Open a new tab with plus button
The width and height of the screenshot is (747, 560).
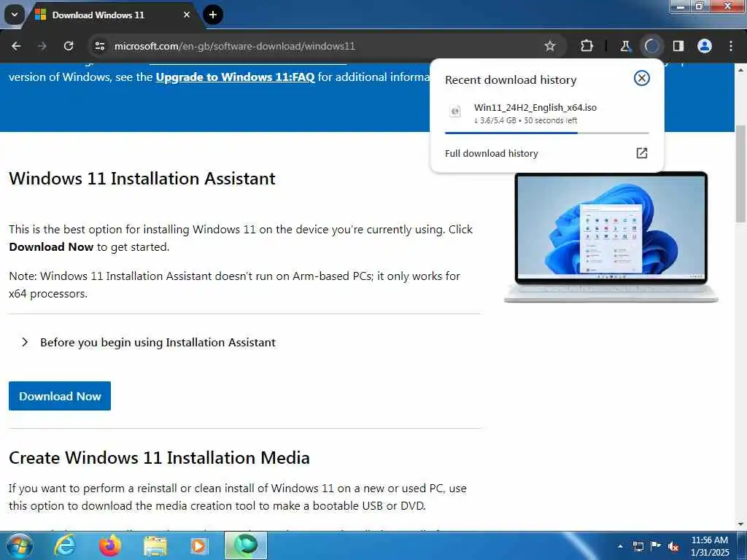pyautogui.click(x=213, y=15)
